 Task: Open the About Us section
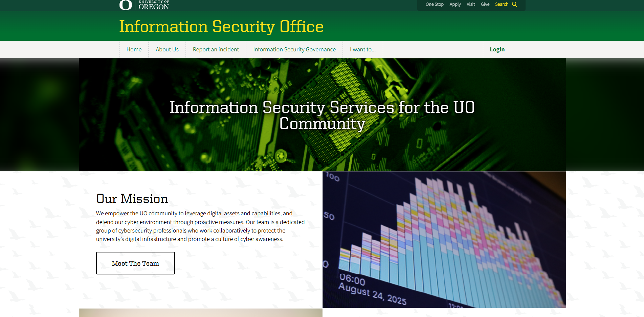tap(167, 49)
